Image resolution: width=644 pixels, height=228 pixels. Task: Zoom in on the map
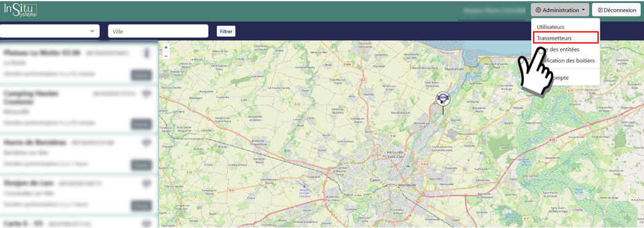pos(165,48)
